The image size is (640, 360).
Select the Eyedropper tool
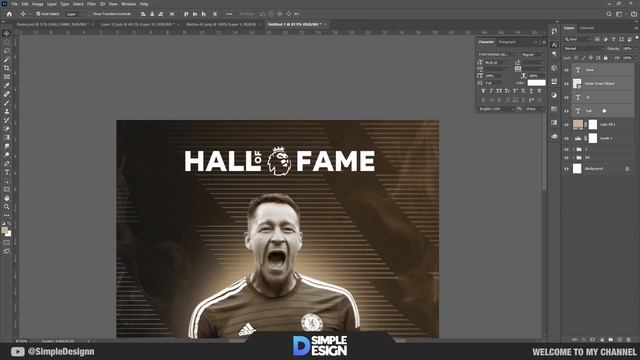(x=7, y=85)
